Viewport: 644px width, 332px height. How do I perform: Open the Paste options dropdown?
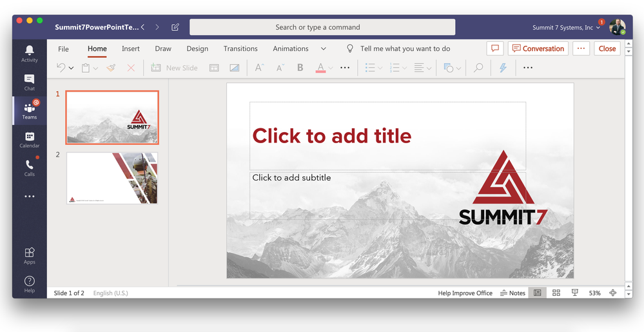coord(95,68)
